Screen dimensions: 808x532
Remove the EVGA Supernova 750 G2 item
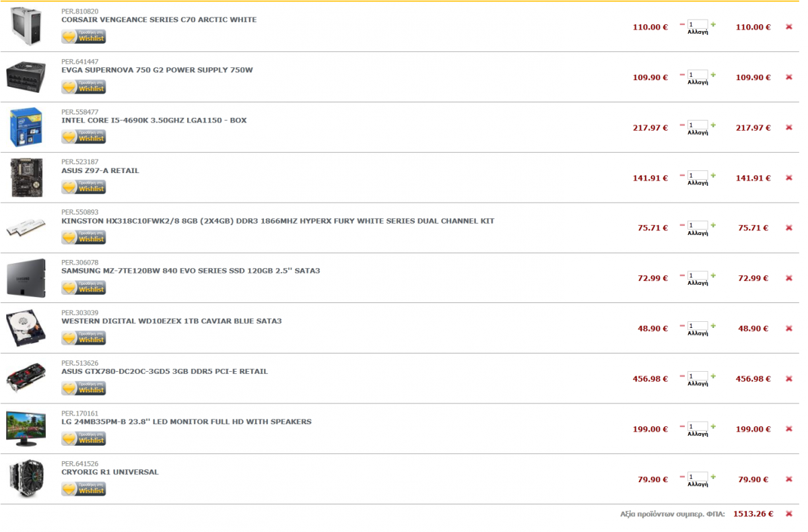tap(789, 77)
